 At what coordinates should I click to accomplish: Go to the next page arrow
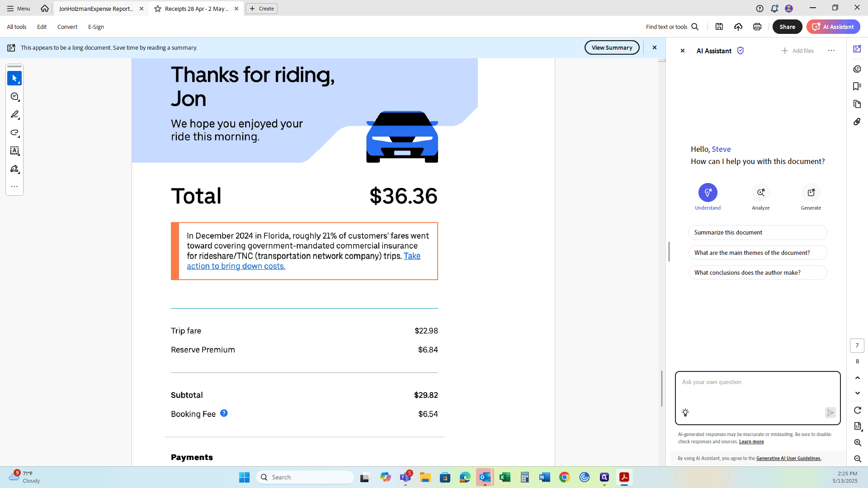point(858,393)
